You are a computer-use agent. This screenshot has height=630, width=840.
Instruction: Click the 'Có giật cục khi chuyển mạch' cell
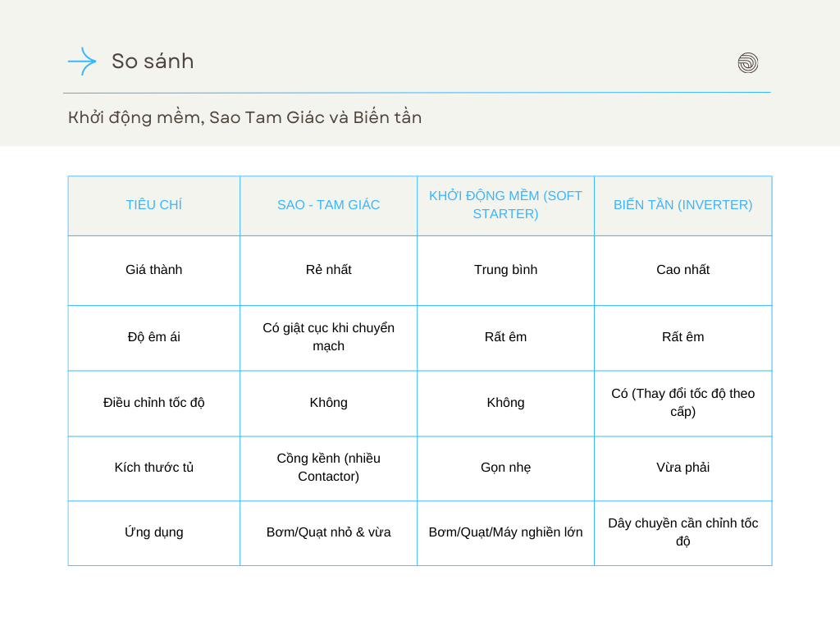[x=328, y=337]
